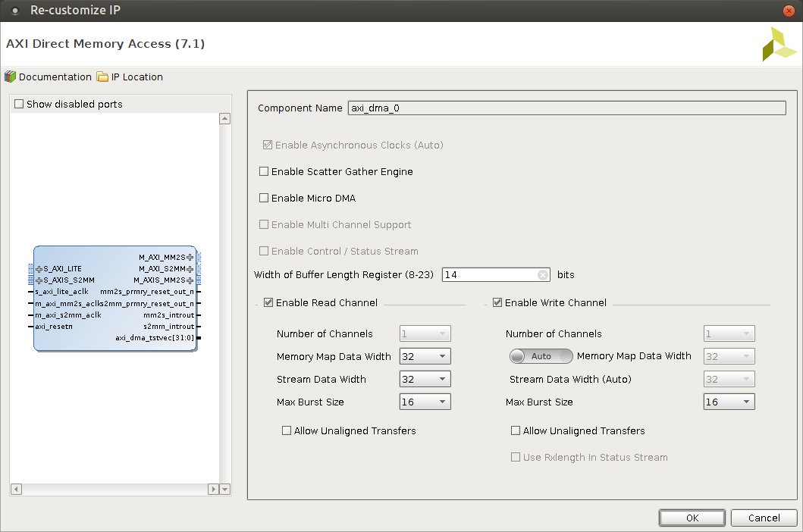Select the m_axi_s2mm_aclk port
803x532 pixels.
68,315
